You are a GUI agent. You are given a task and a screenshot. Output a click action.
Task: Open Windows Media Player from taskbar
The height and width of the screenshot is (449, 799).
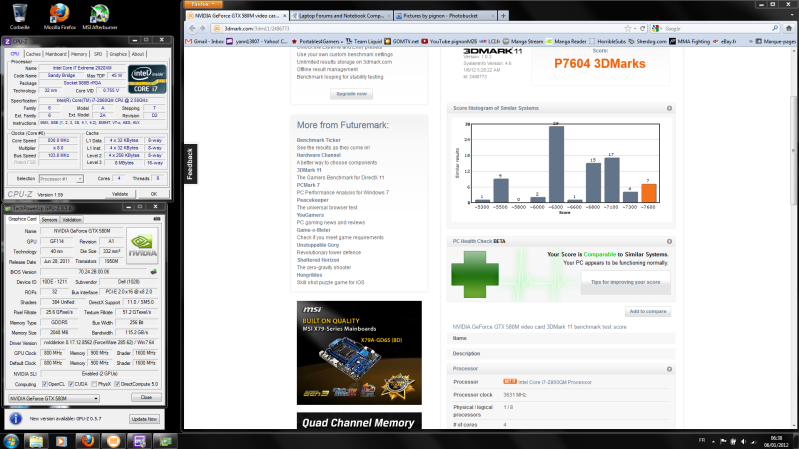coord(61,441)
